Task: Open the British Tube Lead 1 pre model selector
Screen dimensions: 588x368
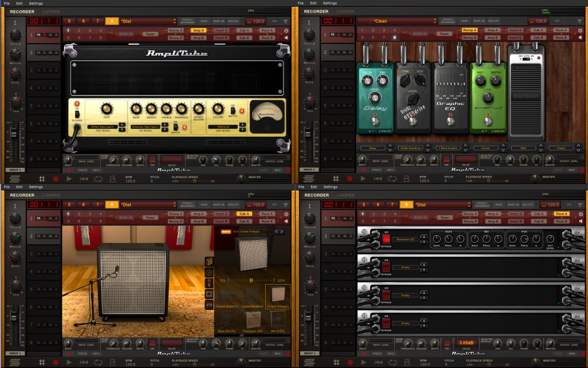Action: [x=103, y=127]
